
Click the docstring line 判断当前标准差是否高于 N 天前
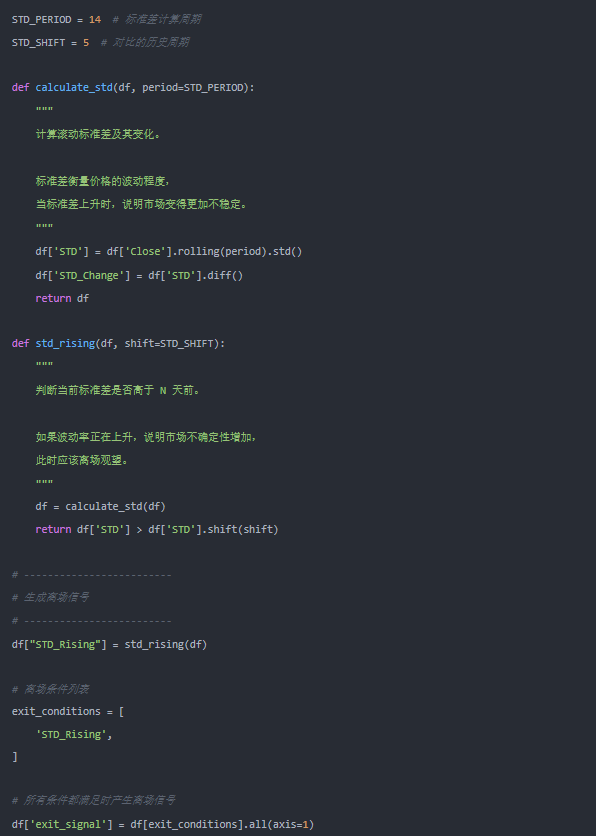pos(118,390)
